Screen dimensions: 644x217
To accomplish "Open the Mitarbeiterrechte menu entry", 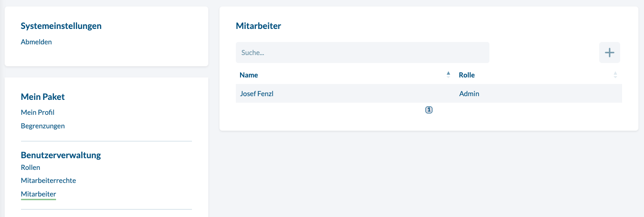I will point(49,181).
